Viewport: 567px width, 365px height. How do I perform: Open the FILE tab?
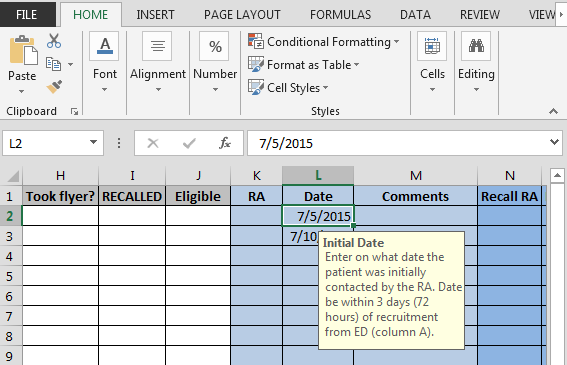click(x=27, y=14)
